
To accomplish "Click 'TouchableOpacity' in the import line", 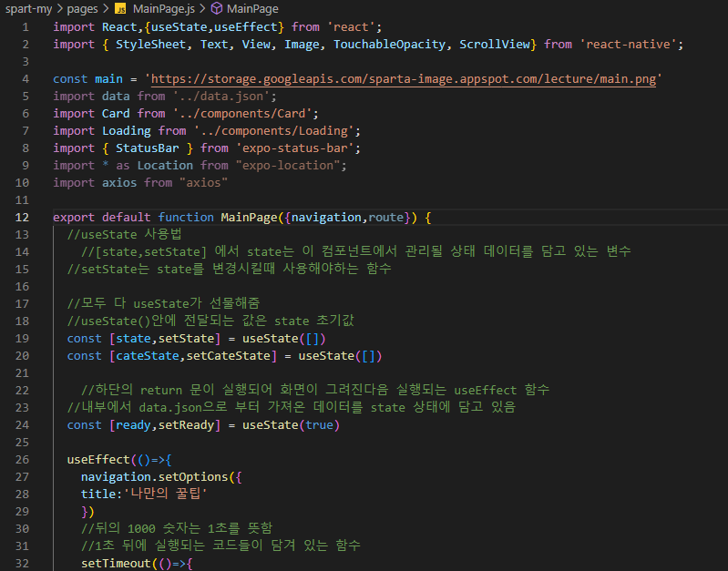I will (390, 45).
